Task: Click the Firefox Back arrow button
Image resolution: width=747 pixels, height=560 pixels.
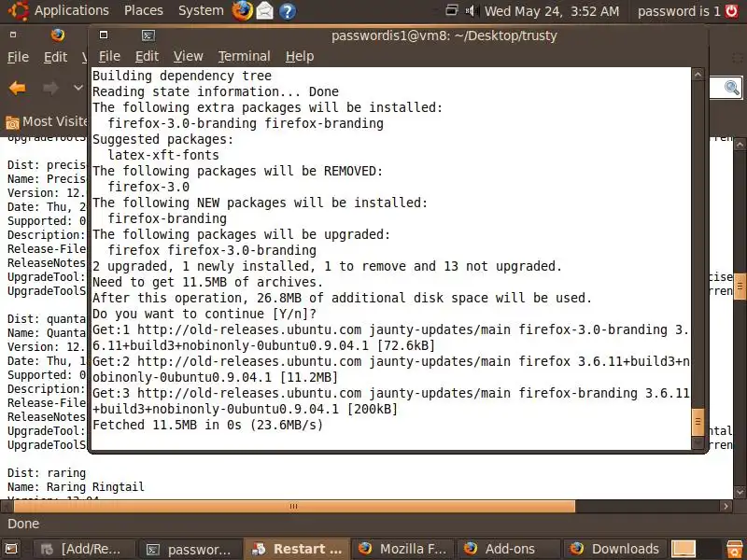Action: pyautogui.click(x=18, y=88)
